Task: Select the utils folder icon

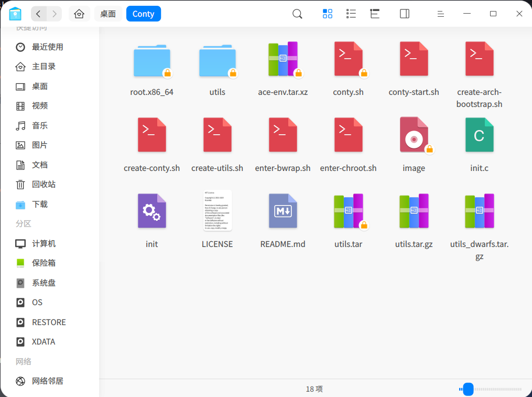Action: pyautogui.click(x=218, y=61)
